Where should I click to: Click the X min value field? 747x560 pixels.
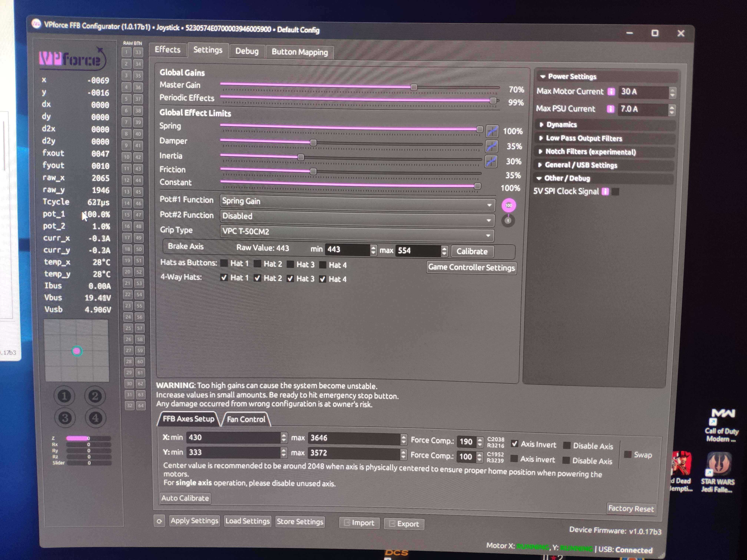233,437
